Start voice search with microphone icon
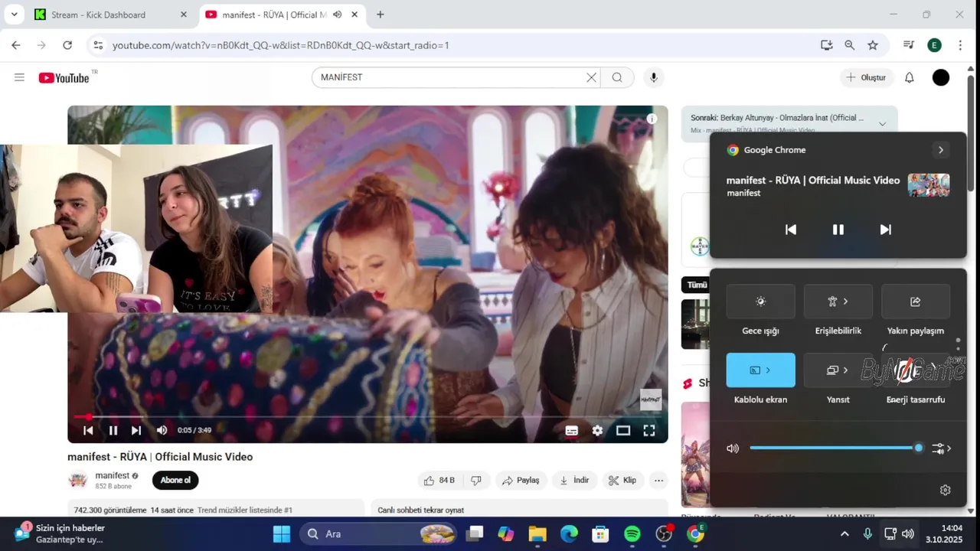 (x=653, y=77)
